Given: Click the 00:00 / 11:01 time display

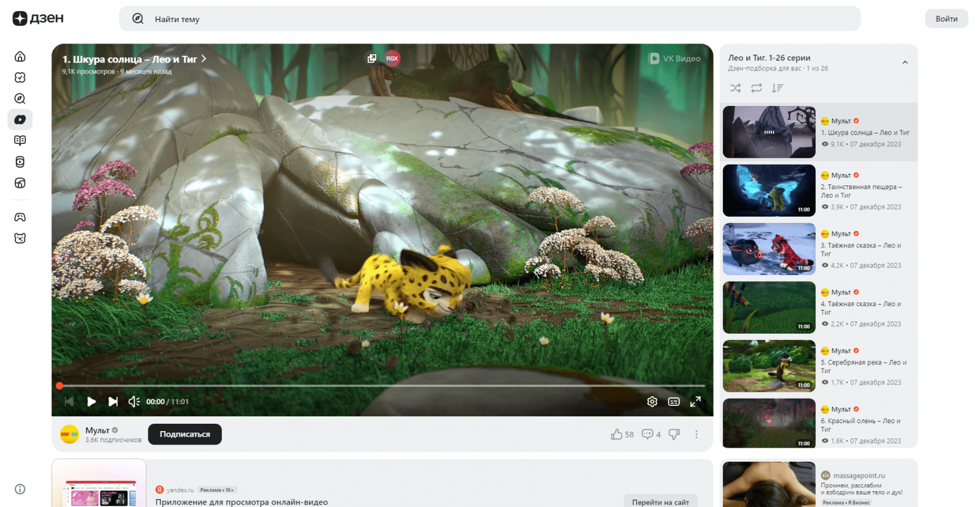Looking at the screenshot, I should [167, 402].
